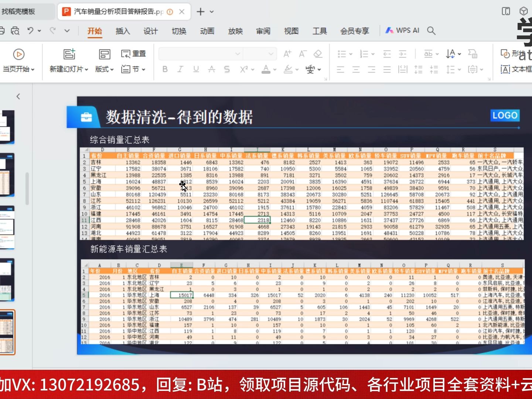This screenshot has width=532, height=399.
Task: Open the WPS AI panel
Action: (x=403, y=30)
